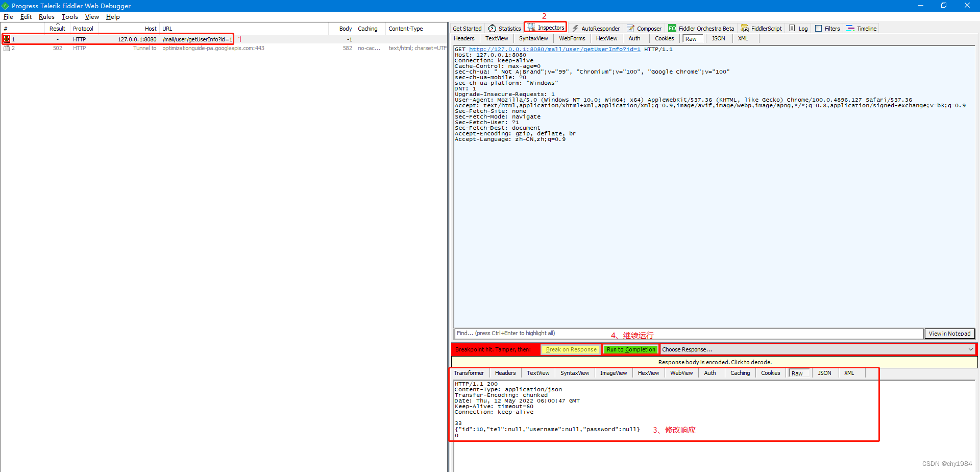The width and height of the screenshot is (980, 472).
Task: Click the Run to Completion button
Action: pos(631,349)
